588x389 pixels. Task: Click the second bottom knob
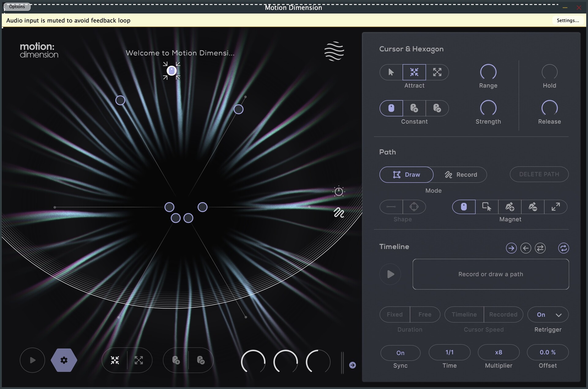[285, 361]
